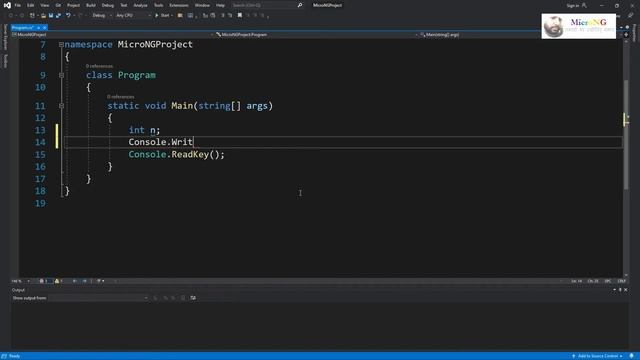The width and height of the screenshot is (640, 360).
Task: Open the Show output from dropdown
Action: click(99, 298)
